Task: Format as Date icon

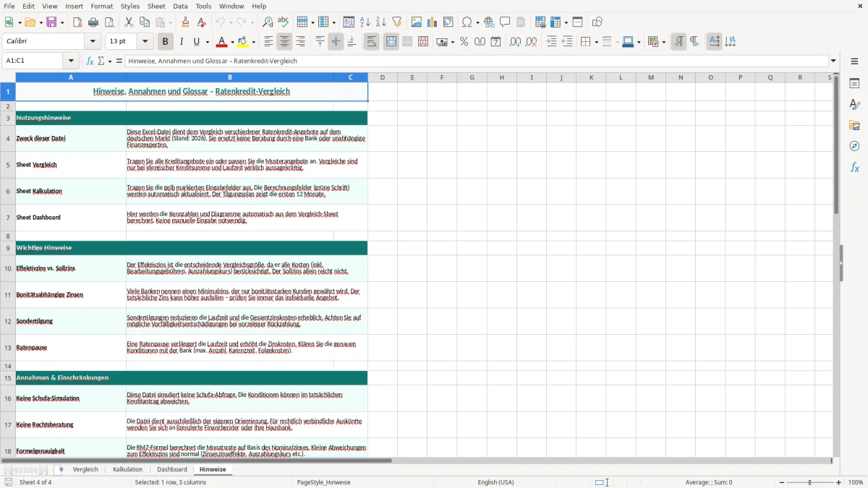Action: [495, 42]
